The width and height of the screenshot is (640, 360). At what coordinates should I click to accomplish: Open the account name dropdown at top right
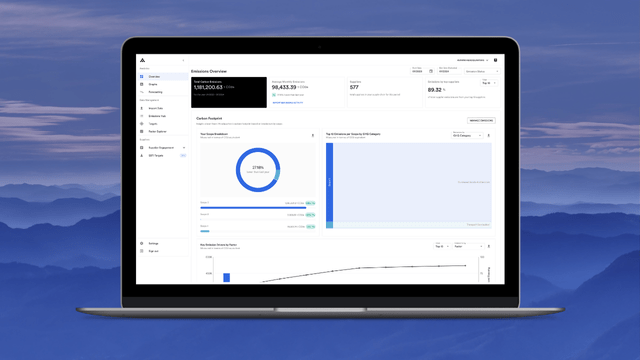pyautogui.click(x=473, y=60)
